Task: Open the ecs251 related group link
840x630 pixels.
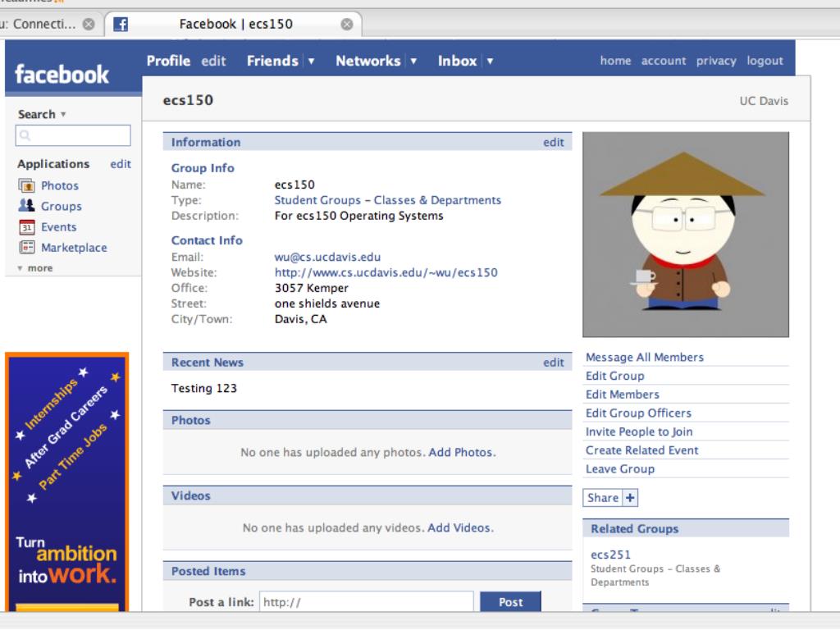Action: [x=610, y=555]
